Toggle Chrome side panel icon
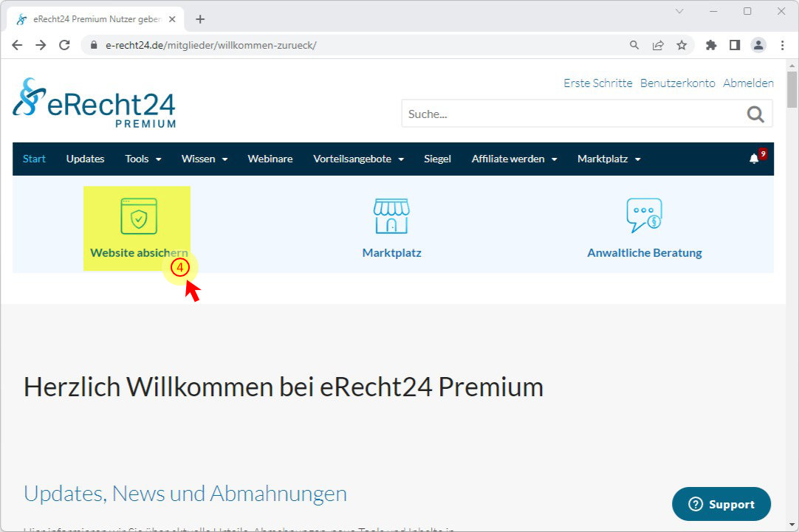The width and height of the screenshot is (799, 532). pyautogui.click(x=734, y=45)
